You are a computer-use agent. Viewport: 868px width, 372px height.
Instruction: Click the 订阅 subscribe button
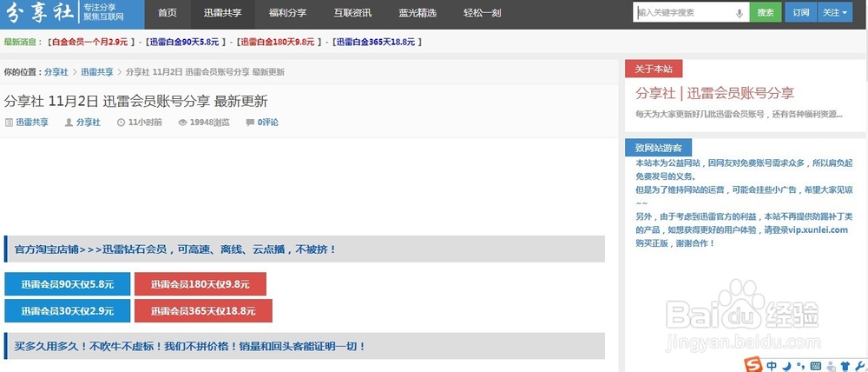(800, 12)
